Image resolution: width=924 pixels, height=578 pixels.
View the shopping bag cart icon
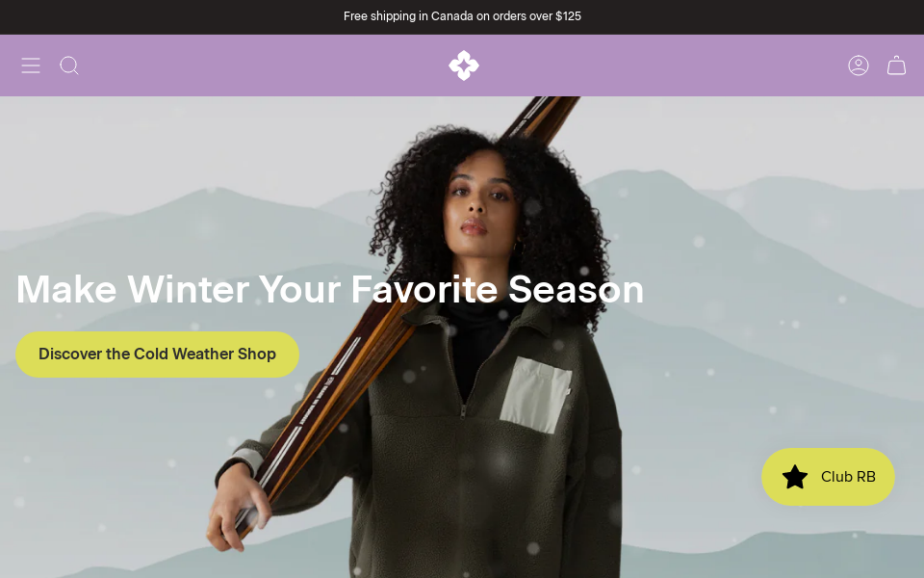coord(896,66)
